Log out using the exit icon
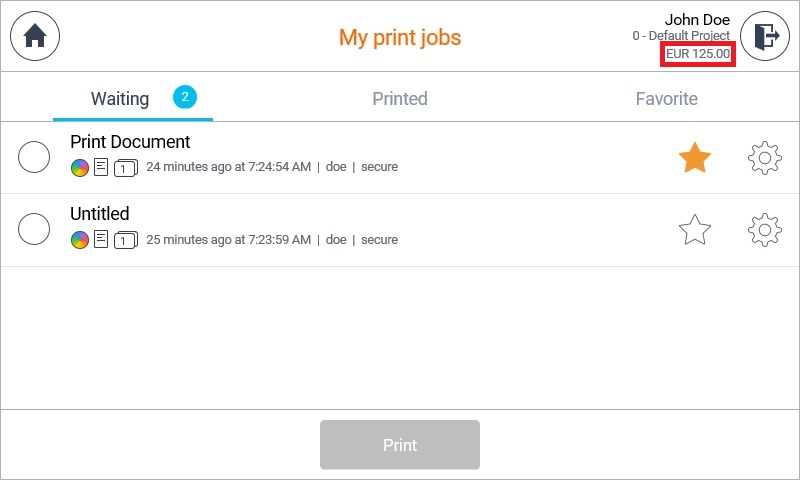Viewport: 800px width, 480px height. pos(765,37)
